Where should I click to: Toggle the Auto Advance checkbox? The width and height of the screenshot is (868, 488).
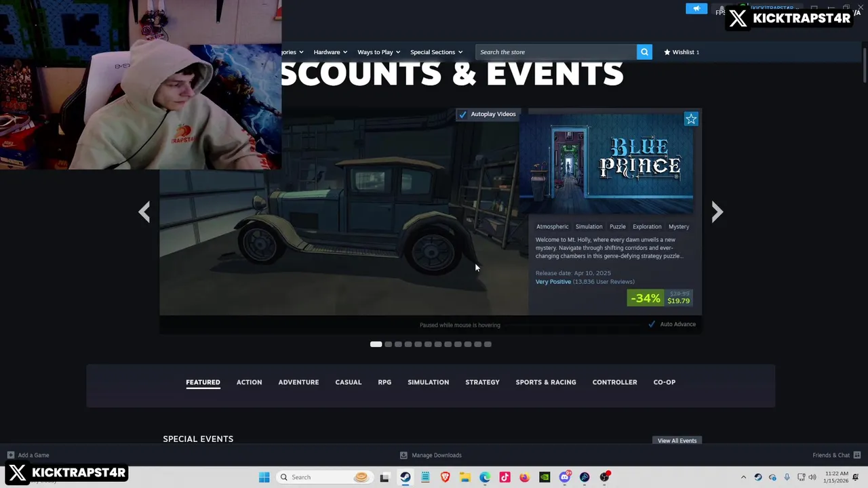point(652,324)
